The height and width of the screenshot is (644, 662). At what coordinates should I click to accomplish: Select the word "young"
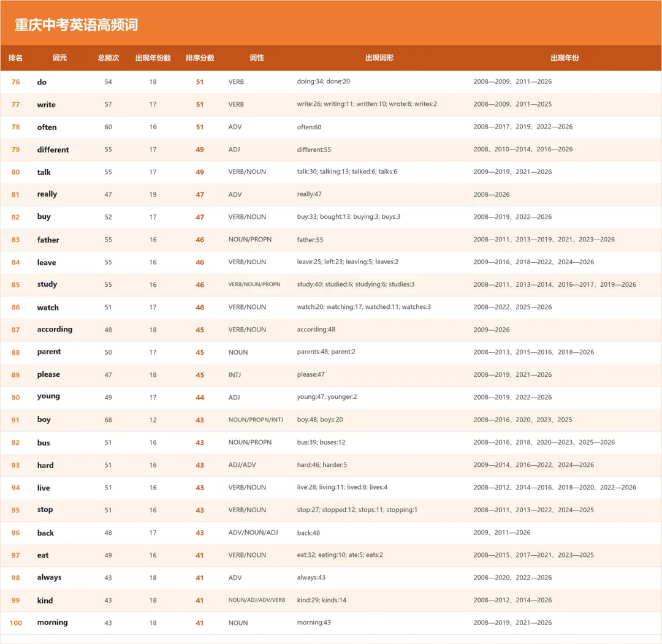[48, 396]
